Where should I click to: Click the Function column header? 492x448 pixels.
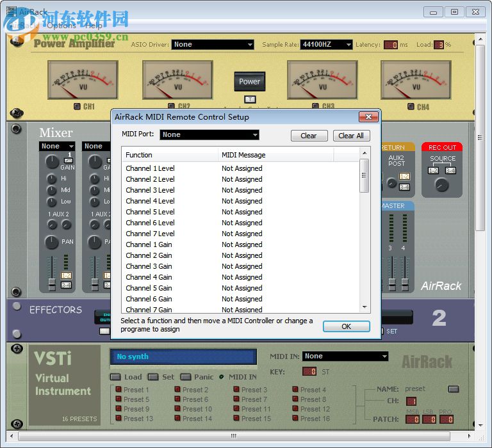pyautogui.click(x=170, y=155)
